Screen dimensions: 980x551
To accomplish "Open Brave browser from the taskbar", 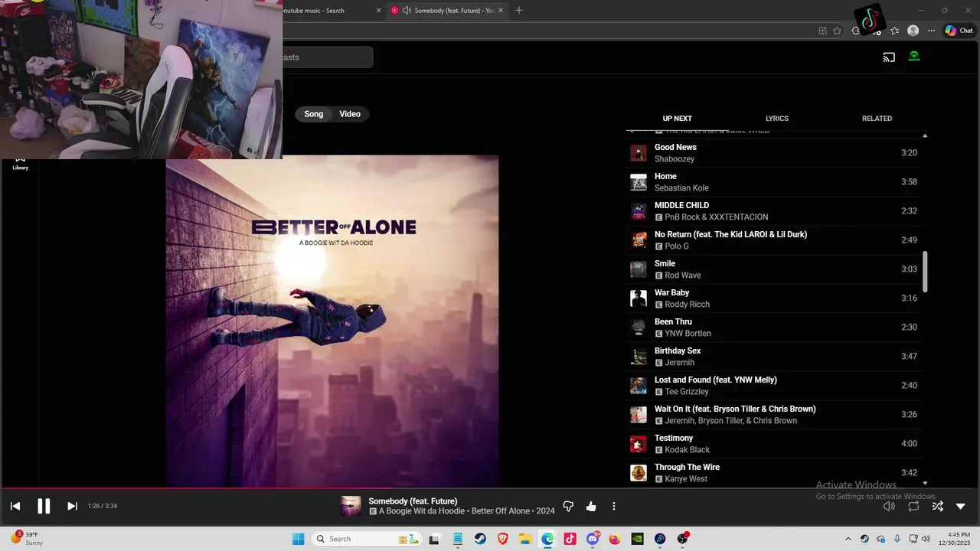I will point(502,539).
